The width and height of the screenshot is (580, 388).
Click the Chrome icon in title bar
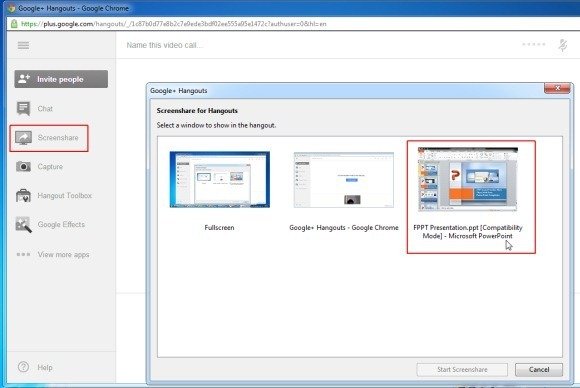click(11, 8)
